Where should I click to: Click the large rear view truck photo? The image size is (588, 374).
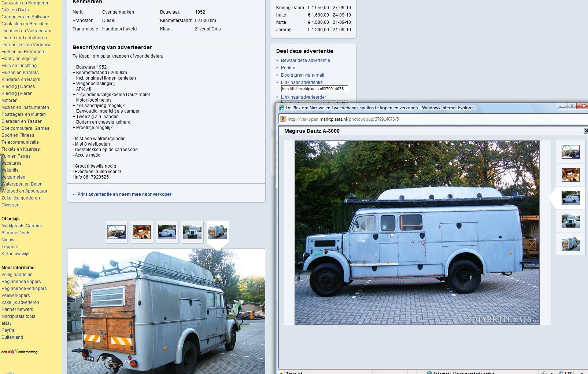click(166, 311)
